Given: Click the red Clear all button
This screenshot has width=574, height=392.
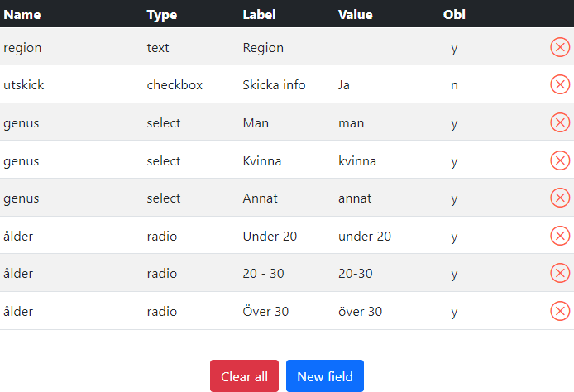Looking at the screenshot, I should 244,376.
